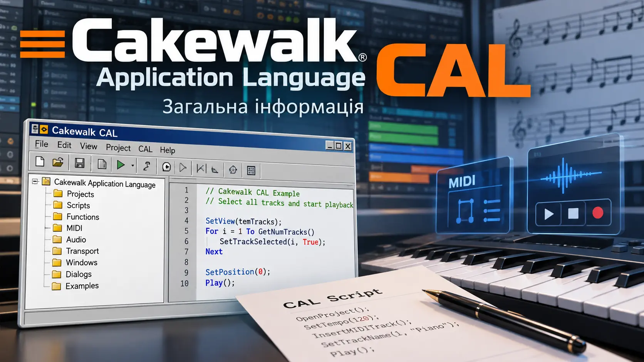The height and width of the screenshot is (362, 644).
Task: Click the Functions folder icon
Action: tap(58, 216)
